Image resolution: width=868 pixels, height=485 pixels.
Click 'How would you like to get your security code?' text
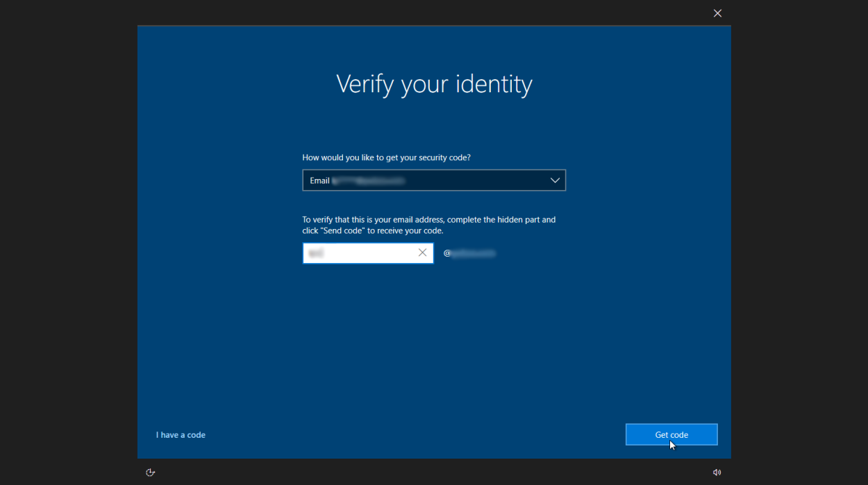(x=386, y=158)
